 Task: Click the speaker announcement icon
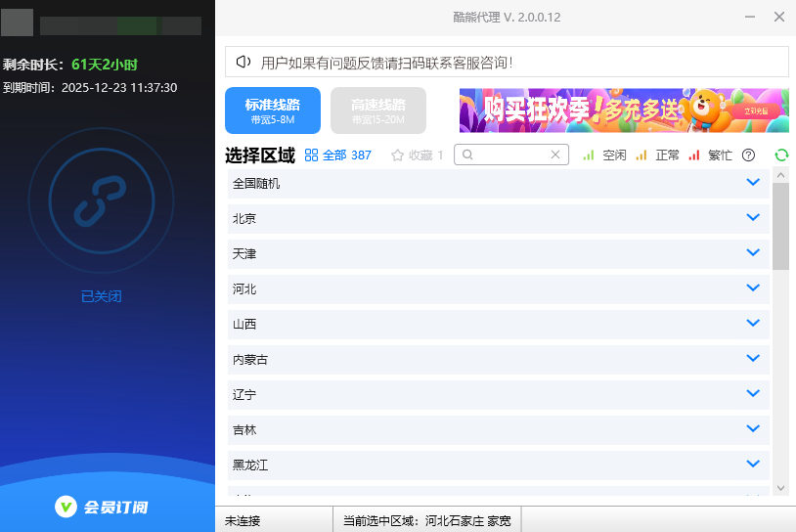point(243,63)
